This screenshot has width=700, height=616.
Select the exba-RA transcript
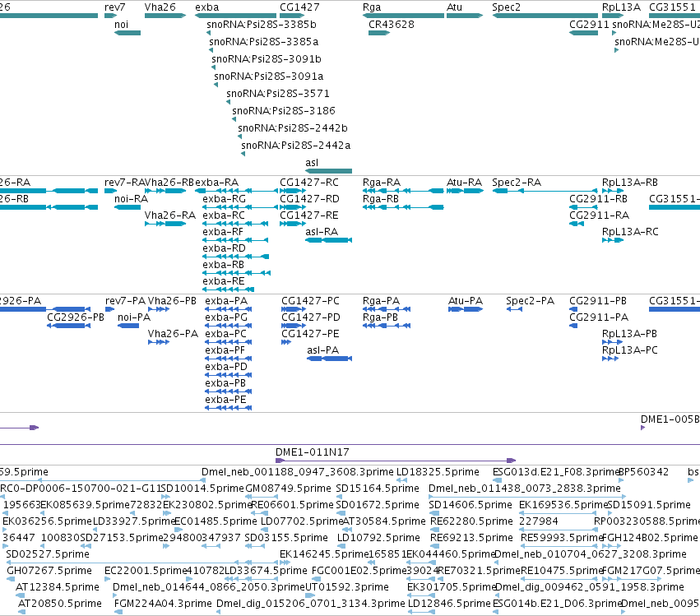(x=237, y=191)
